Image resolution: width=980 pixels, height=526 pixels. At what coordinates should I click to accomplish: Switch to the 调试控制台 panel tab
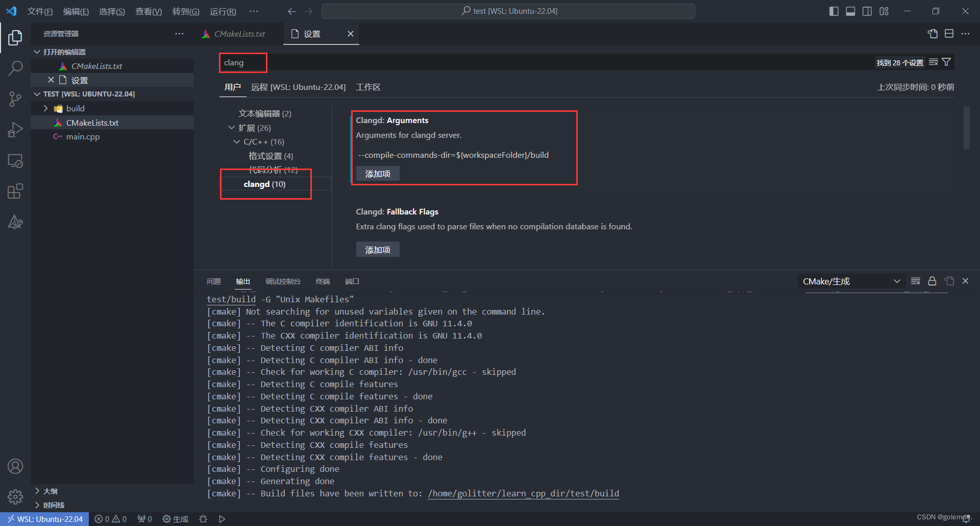(283, 281)
